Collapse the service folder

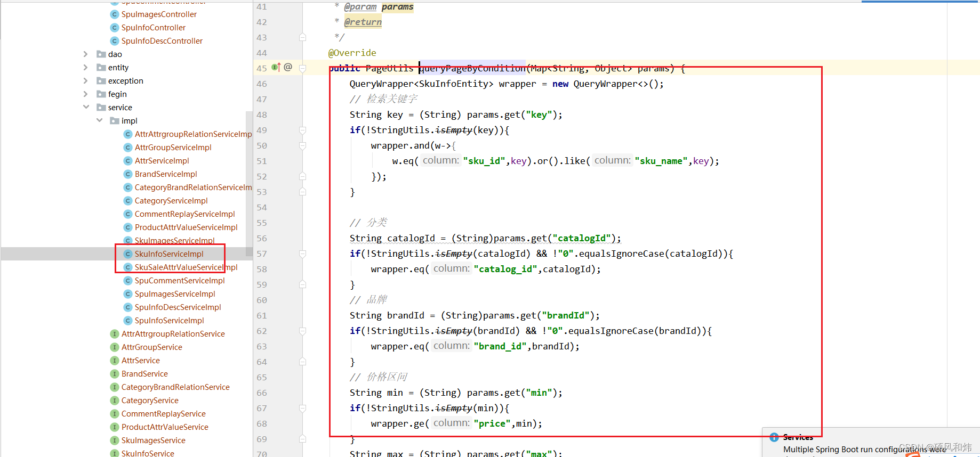tap(86, 108)
